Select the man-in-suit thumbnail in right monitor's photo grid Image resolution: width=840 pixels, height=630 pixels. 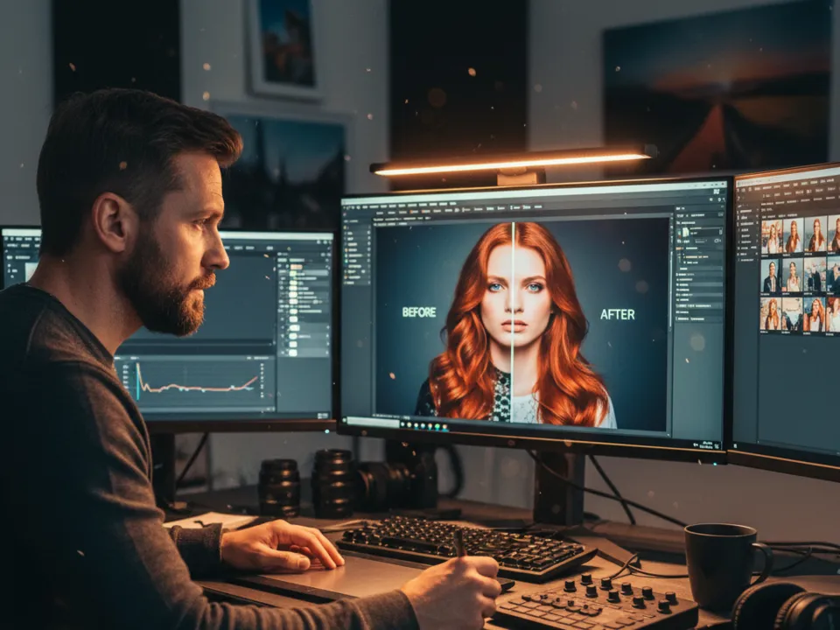[772, 276]
